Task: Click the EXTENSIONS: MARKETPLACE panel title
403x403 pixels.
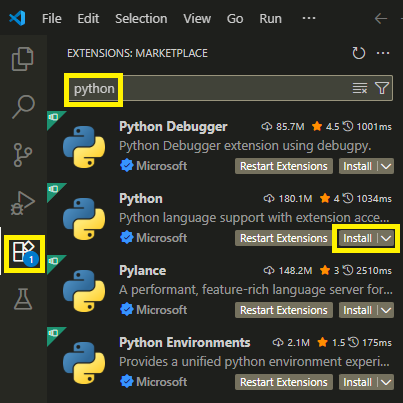Action: (x=137, y=53)
